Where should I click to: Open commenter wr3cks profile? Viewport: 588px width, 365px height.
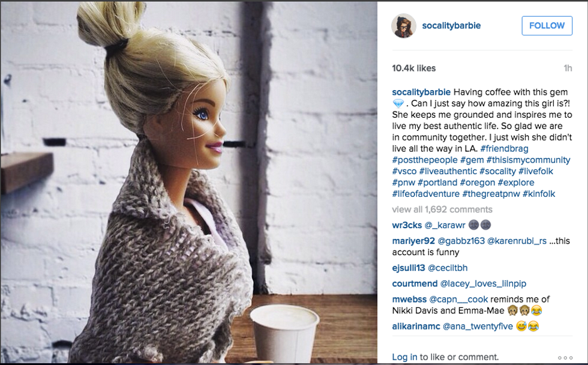point(407,225)
